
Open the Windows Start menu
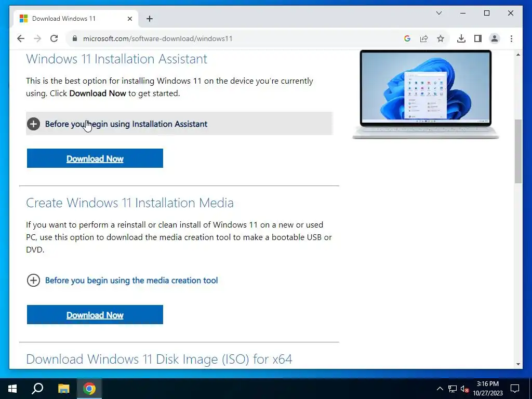[12, 389]
